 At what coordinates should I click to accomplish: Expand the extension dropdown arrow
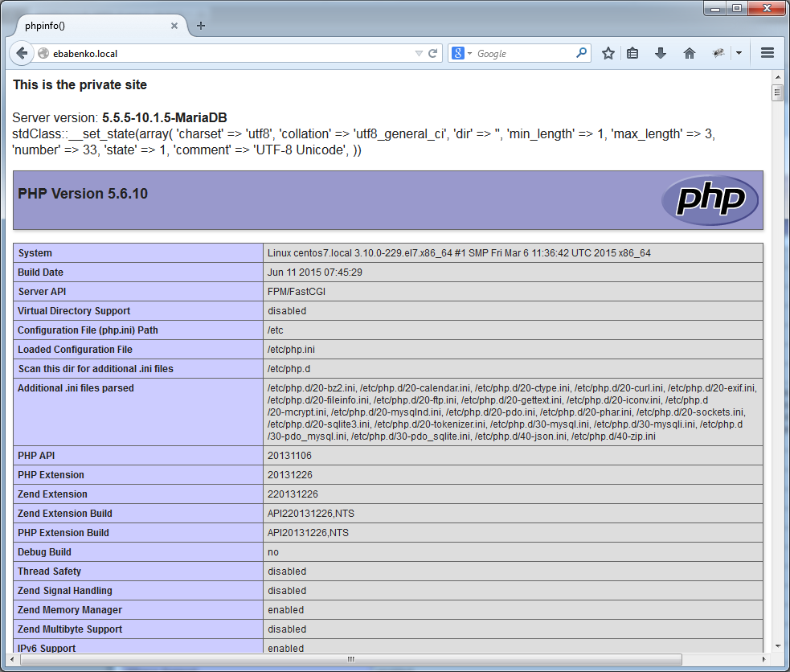tap(739, 53)
